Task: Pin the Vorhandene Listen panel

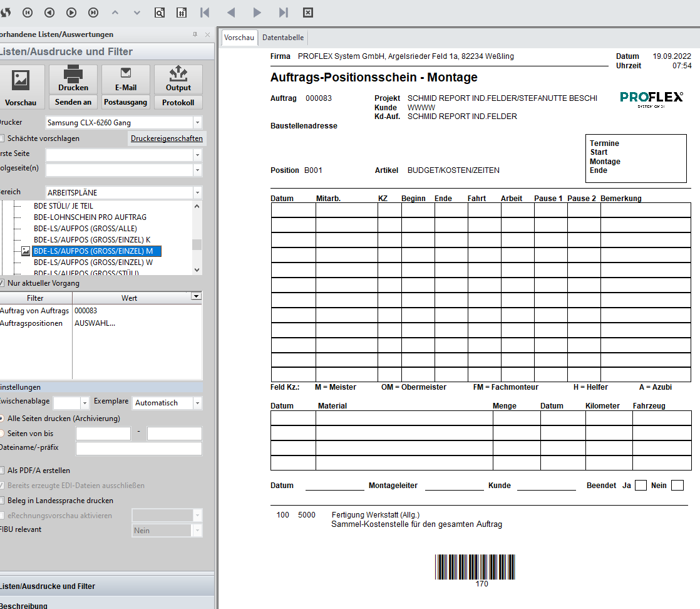Action: (x=195, y=34)
